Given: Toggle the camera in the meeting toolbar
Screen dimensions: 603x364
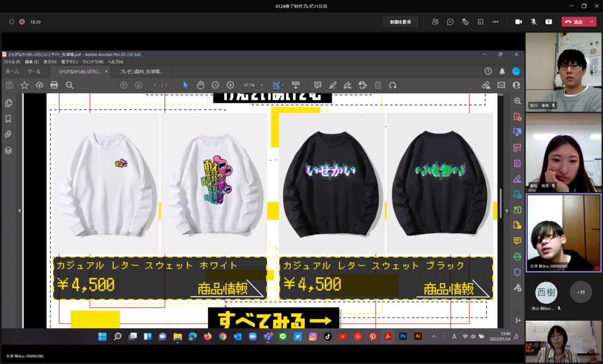Looking at the screenshot, I should 519,22.
